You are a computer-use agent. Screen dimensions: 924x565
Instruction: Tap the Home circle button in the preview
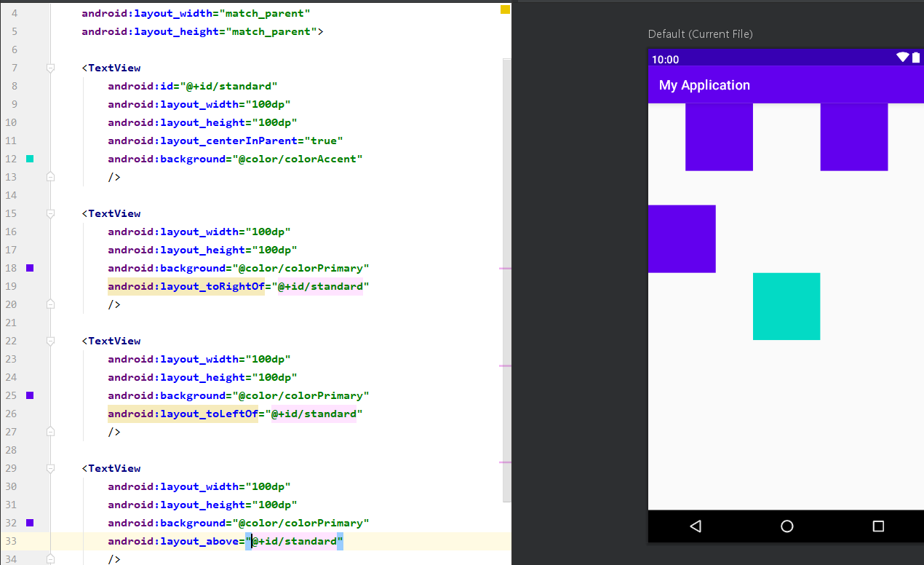click(x=786, y=526)
